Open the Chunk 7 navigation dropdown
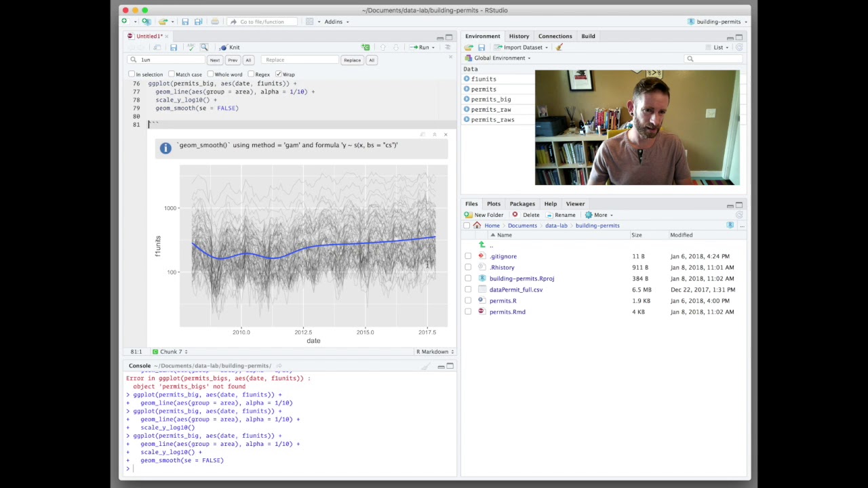Image resolution: width=868 pixels, height=488 pixels. point(170,352)
